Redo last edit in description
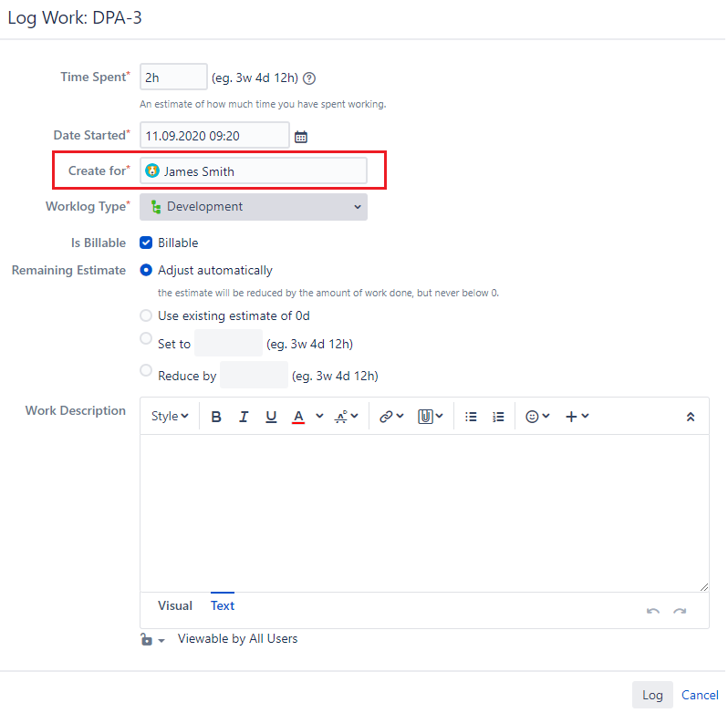Image resolution: width=728 pixels, height=713 pixels. 680,611
